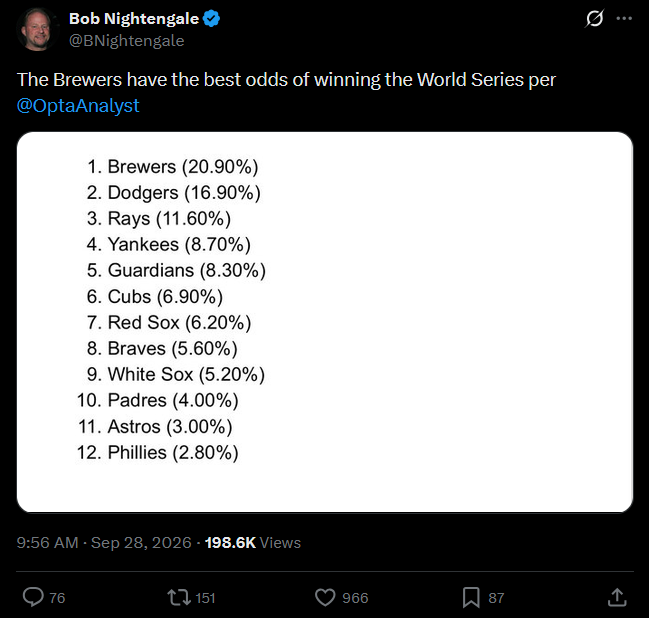View the 198.6K Views analytics
Image resolution: width=649 pixels, height=618 pixels.
click(x=253, y=543)
